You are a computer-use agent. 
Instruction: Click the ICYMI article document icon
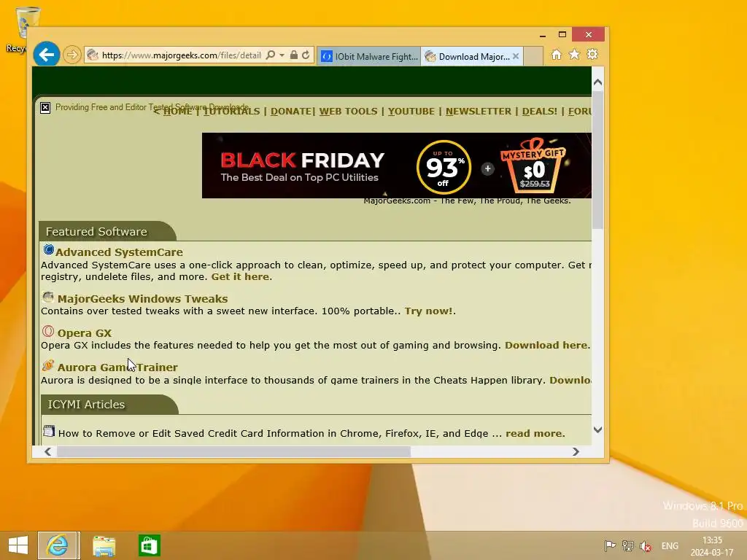49,431
